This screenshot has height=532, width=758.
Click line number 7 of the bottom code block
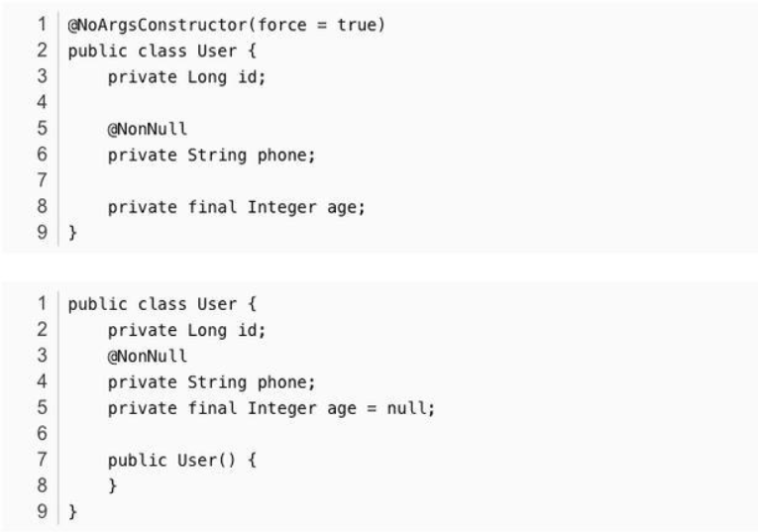[45, 460]
